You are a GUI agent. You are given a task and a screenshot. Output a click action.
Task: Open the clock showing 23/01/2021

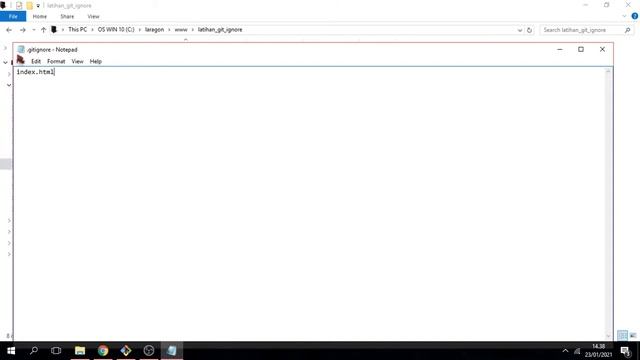coord(598,351)
